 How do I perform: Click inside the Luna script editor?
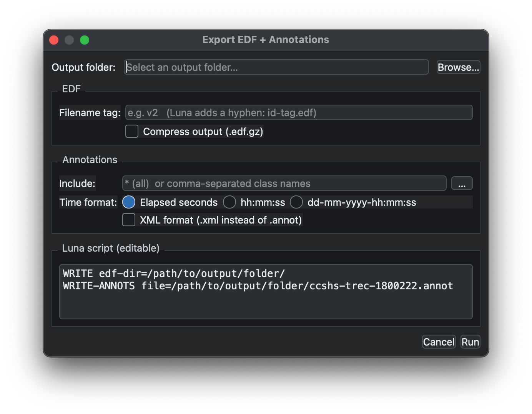[x=266, y=292]
